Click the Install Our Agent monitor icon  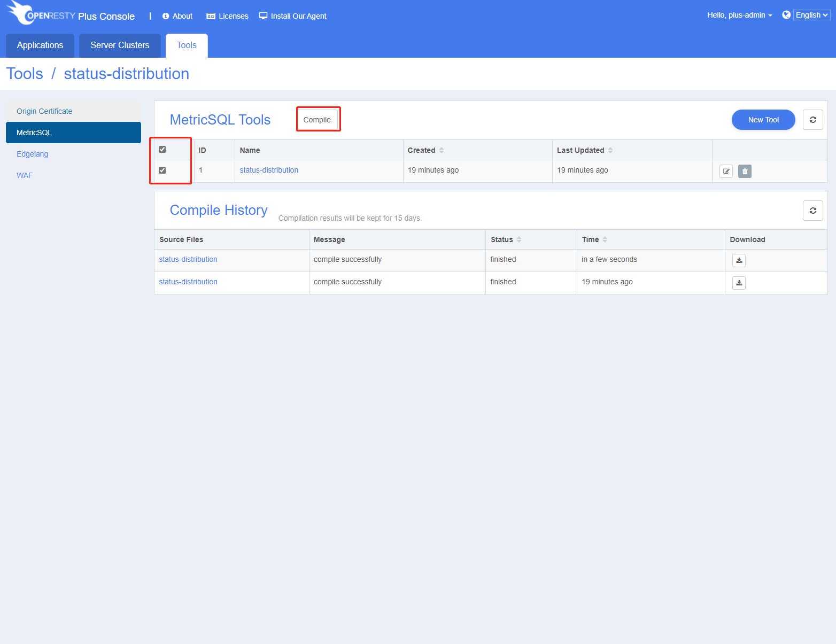tap(263, 16)
